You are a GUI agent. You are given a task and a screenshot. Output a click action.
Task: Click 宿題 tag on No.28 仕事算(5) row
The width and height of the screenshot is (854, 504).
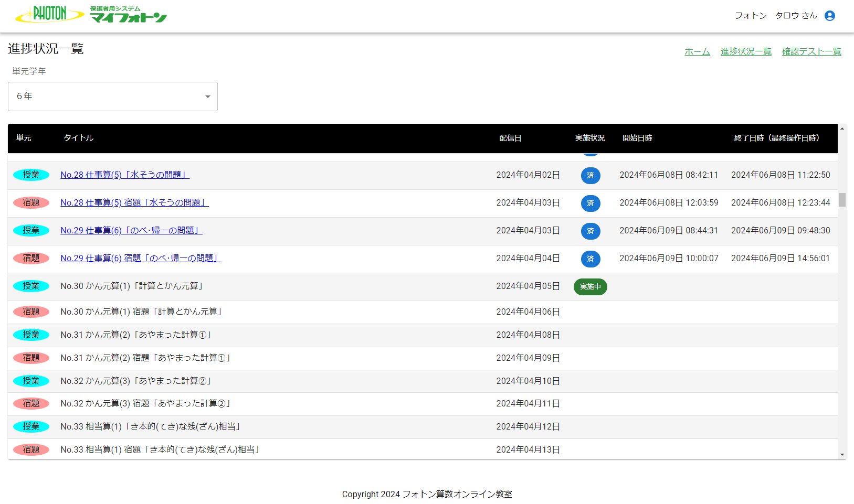(x=31, y=202)
